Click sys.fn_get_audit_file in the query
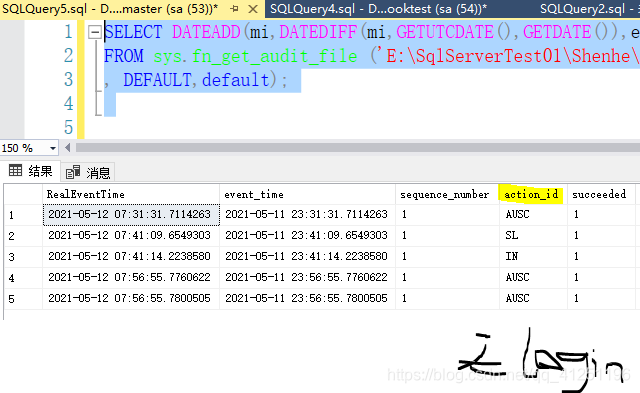Image resolution: width=640 pixels, height=393 pixels. point(255,57)
